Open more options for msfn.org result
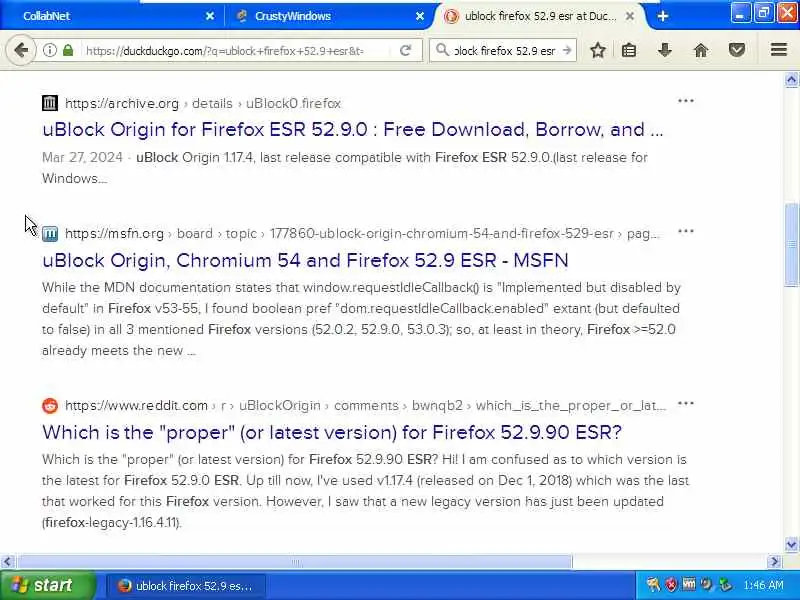 (x=686, y=231)
